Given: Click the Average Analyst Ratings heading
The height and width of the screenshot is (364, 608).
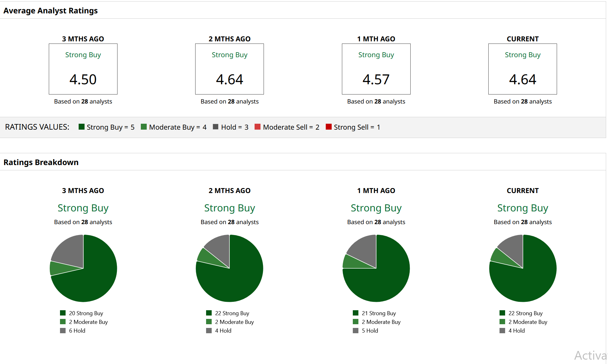Looking at the screenshot, I should (50, 11).
